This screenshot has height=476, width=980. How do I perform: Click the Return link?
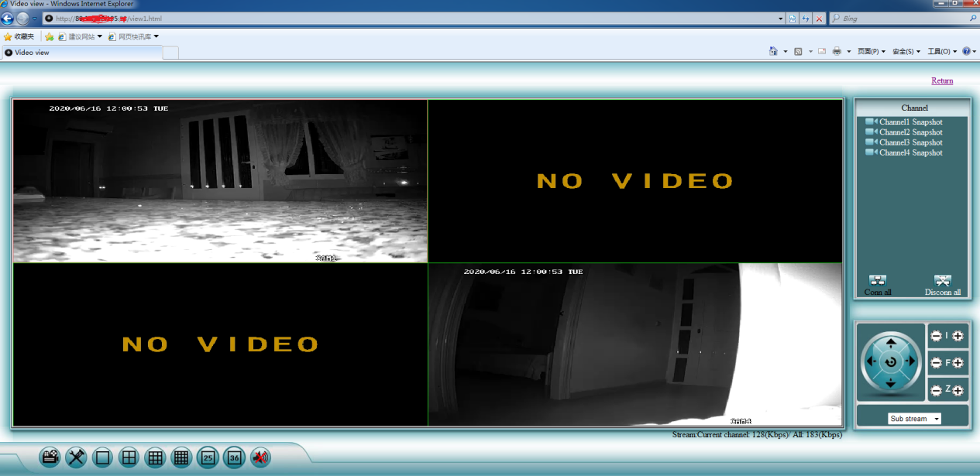942,80
